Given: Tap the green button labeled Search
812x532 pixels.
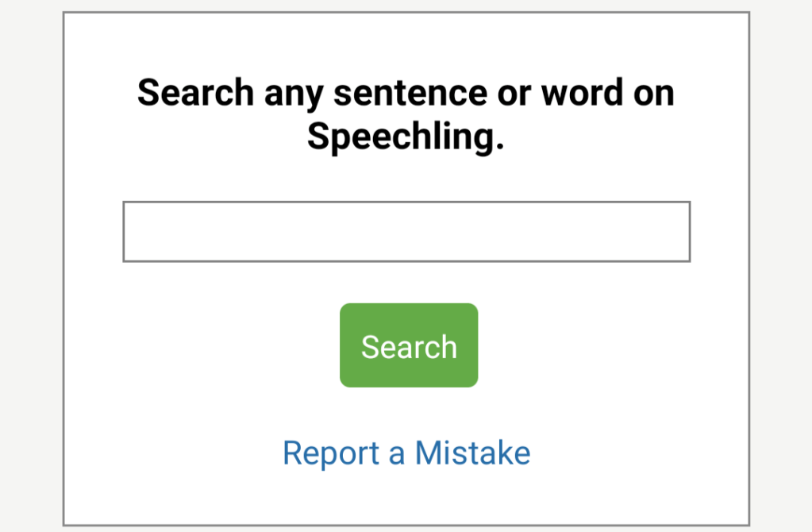Looking at the screenshot, I should 409,345.
